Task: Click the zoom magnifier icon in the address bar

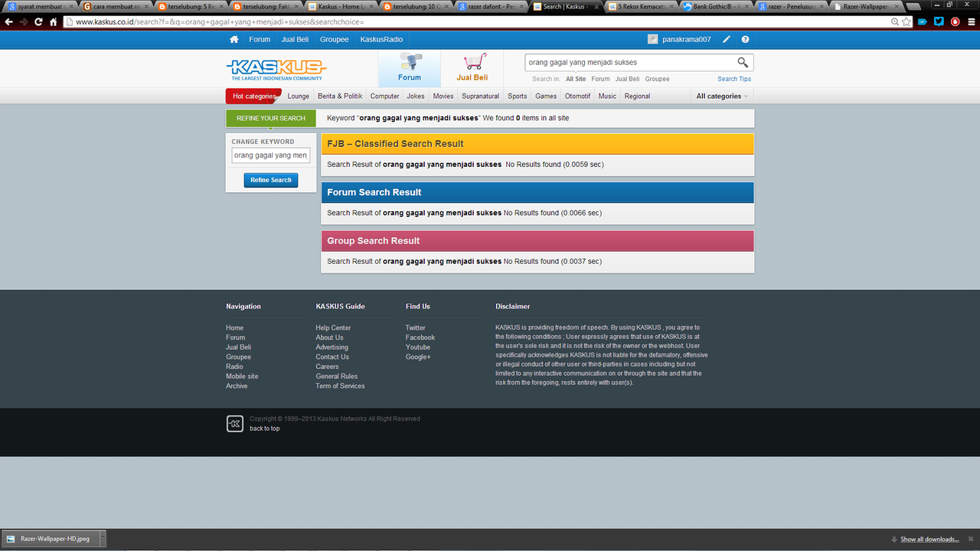Action: 894,22
